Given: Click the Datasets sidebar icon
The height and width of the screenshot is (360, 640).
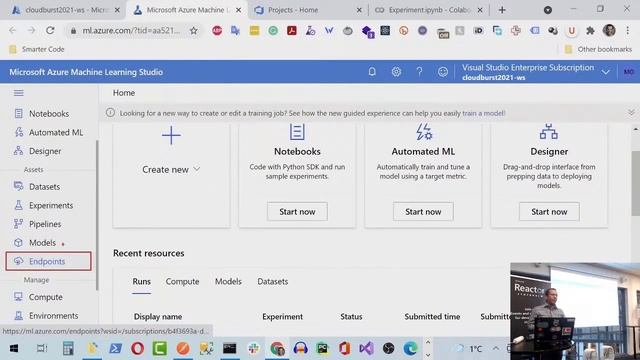Looking at the screenshot, I should pos(18,186).
